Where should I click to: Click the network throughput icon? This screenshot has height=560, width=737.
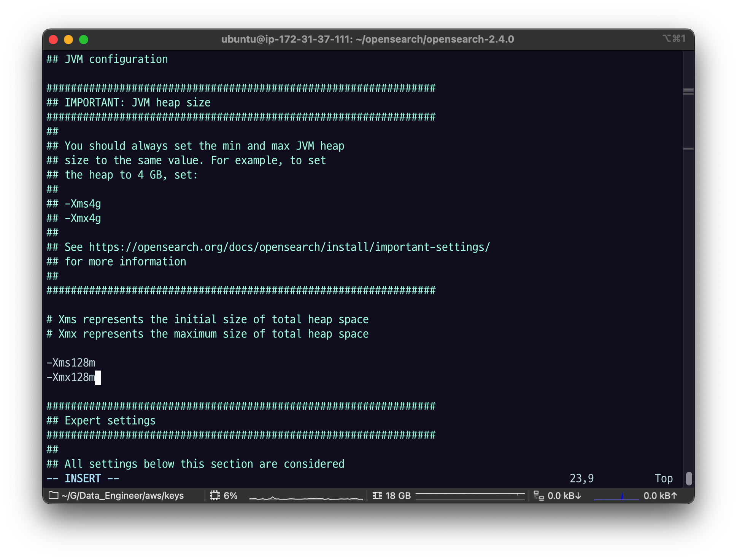[x=538, y=495]
